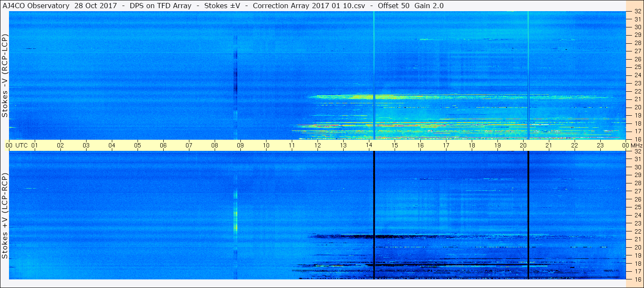Select the 02 hour tick on time axis
Viewport: 644px width, 288px height.
click(60, 145)
